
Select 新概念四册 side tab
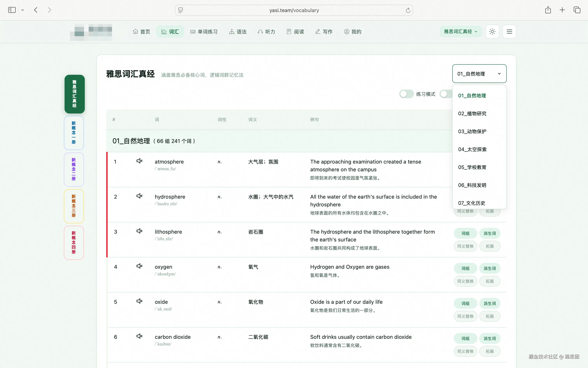coord(74,243)
